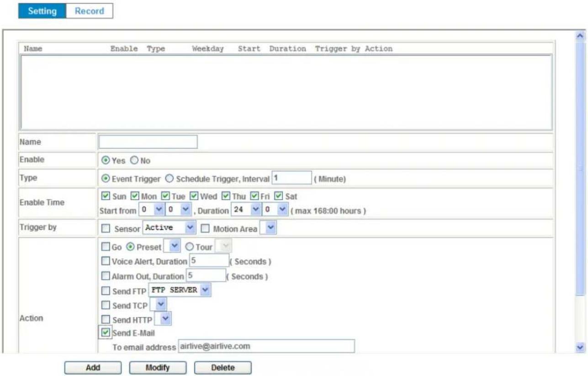Toggle the Tue checkbox

pyautogui.click(x=165, y=196)
